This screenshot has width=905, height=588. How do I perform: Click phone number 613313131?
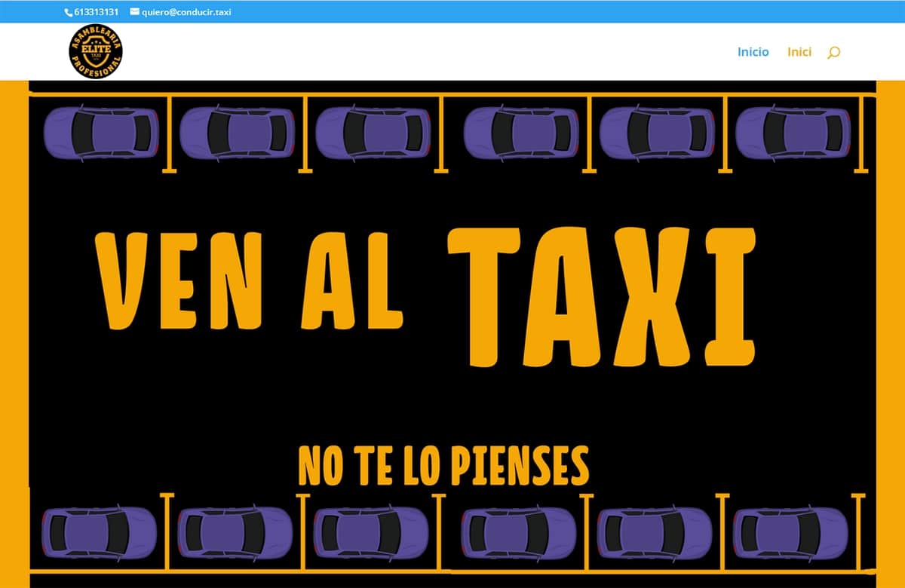point(97,12)
